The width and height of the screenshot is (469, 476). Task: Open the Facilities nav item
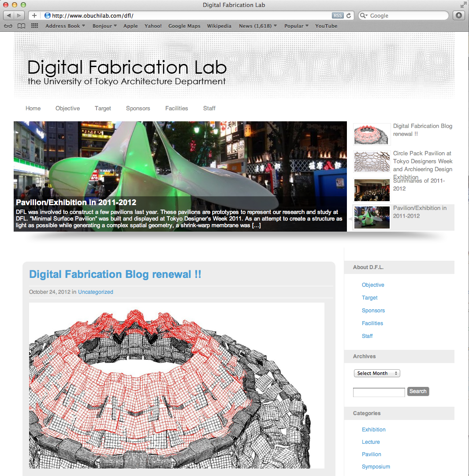[177, 109]
